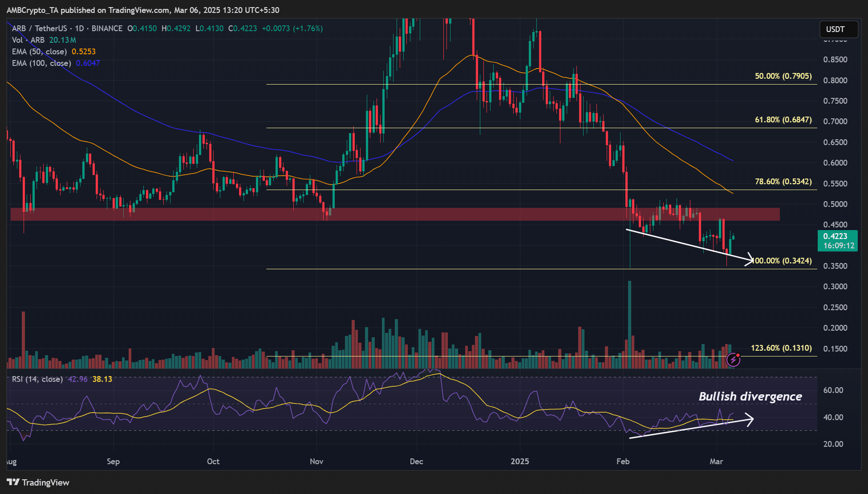Click the +0.0073 (+1.76%) change value
Viewport: 868px width, 494px height.
point(292,28)
